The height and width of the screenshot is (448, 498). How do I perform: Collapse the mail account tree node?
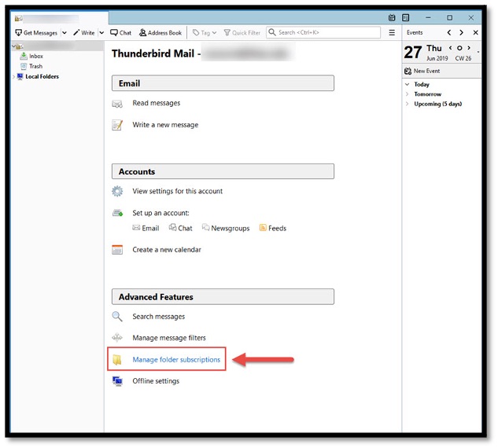13,46
